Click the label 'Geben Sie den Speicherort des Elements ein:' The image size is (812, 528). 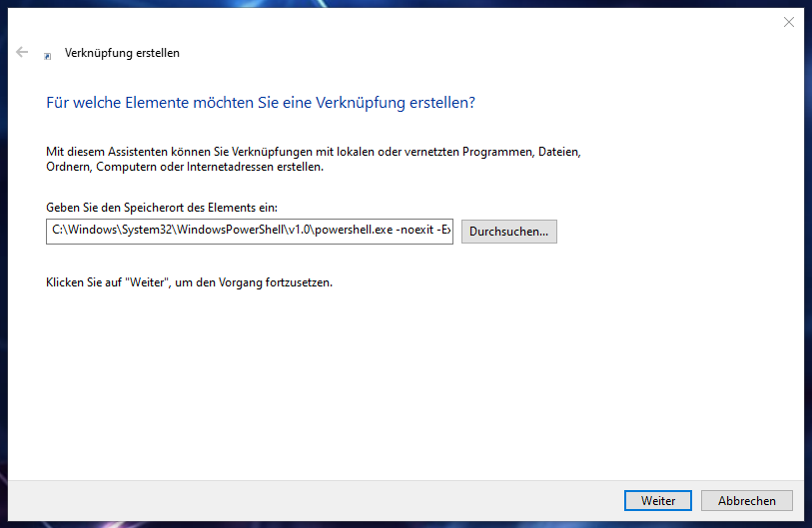162,208
